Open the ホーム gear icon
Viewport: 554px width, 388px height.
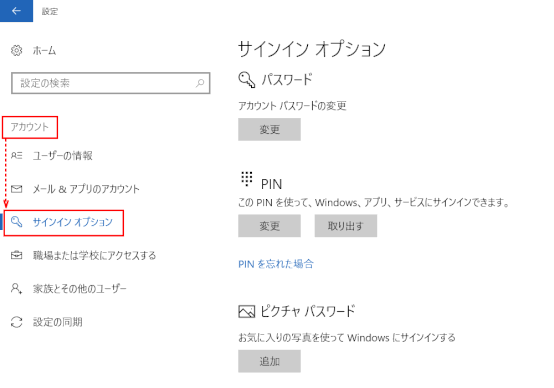click(16, 51)
